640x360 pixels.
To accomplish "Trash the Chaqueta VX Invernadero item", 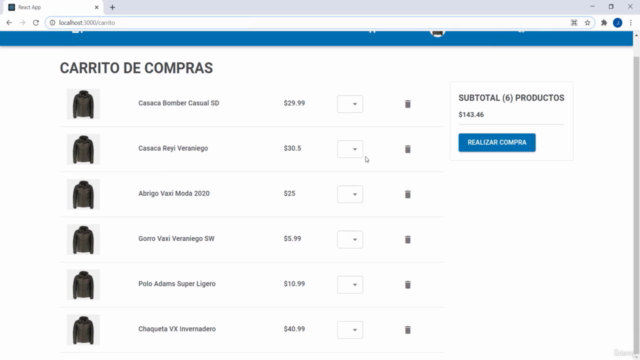I will click(x=407, y=330).
